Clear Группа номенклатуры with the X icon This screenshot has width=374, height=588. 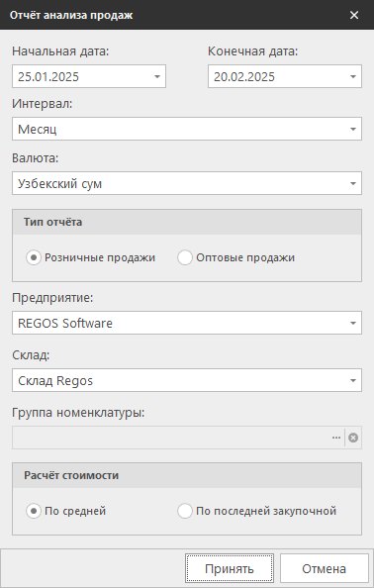[353, 438]
